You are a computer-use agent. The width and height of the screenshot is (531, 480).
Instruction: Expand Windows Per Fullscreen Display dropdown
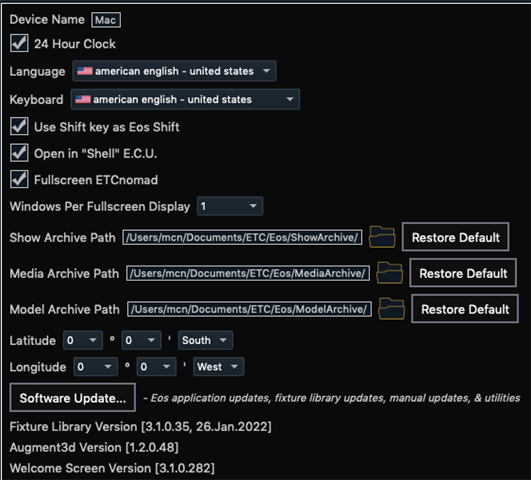tap(230, 206)
